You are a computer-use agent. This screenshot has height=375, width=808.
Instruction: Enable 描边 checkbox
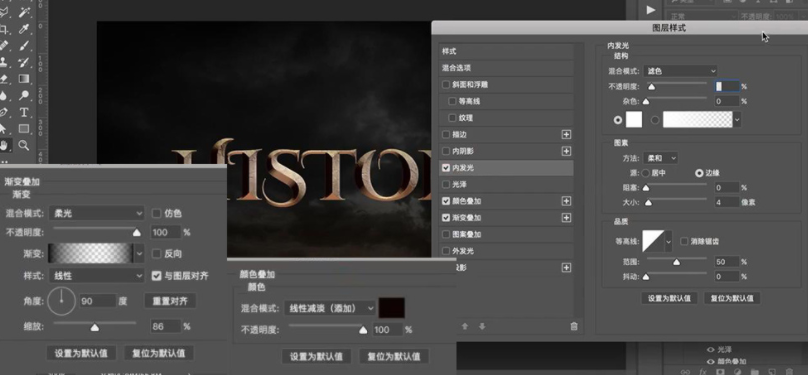point(446,134)
